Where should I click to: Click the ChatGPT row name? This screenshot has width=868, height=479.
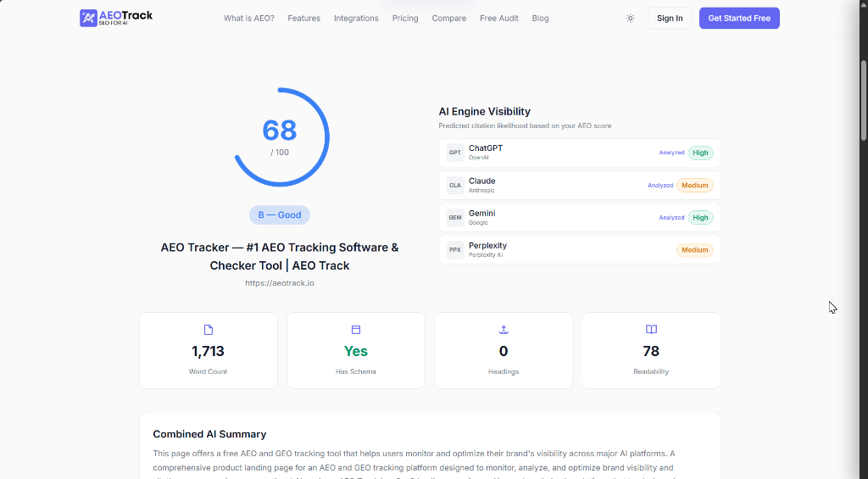click(x=486, y=148)
